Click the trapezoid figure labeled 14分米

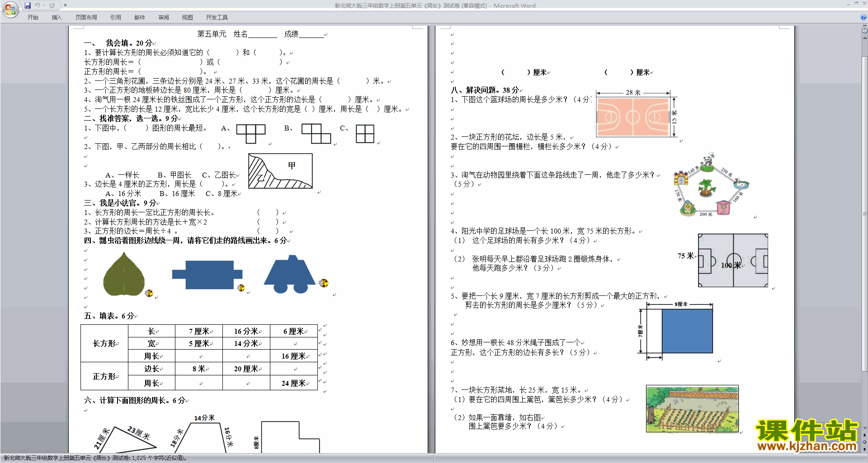[202, 435]
